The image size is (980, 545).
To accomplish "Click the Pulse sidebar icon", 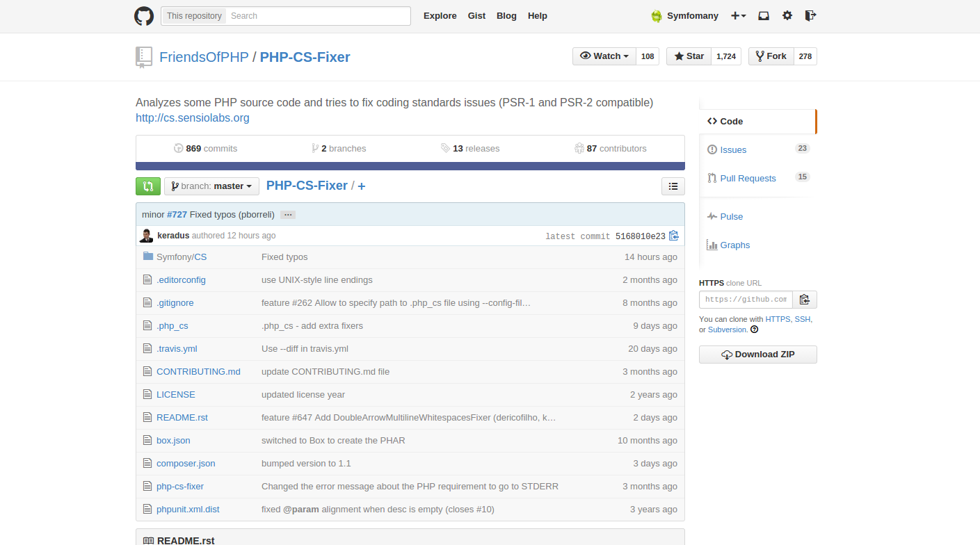I will pyautogui.click(x=712, y=216).
